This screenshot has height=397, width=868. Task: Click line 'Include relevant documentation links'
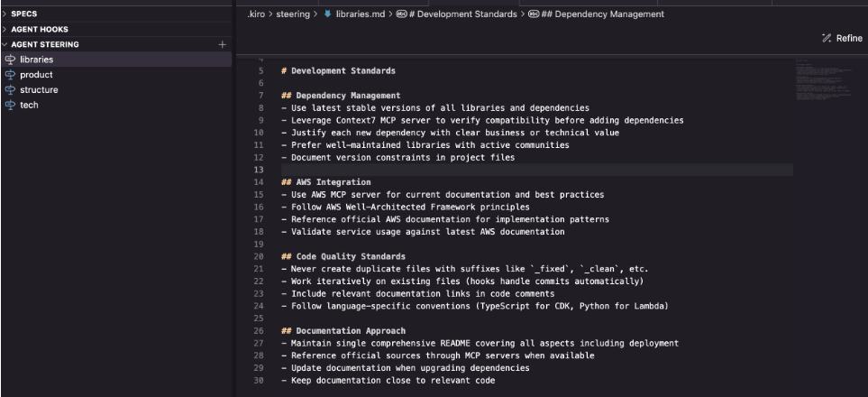[x=418, y=293]
